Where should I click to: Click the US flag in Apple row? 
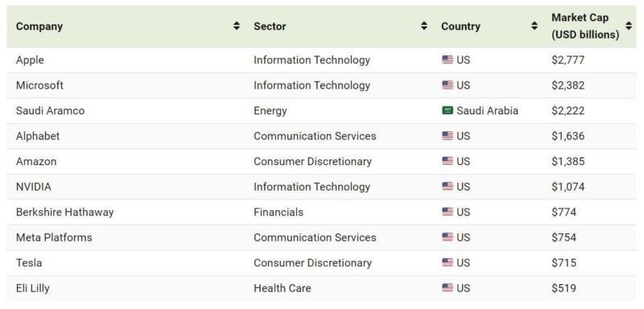448,60
